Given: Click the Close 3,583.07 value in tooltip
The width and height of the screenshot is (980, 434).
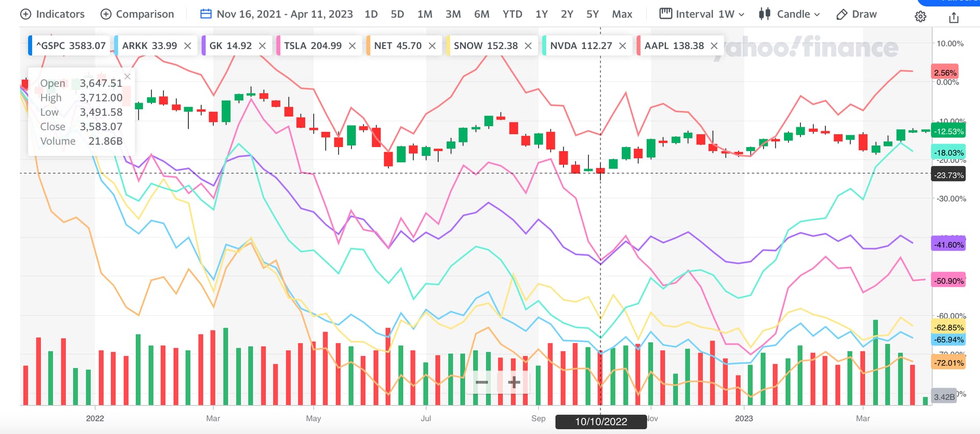Looking at the screenshot, I should (101, 127).
